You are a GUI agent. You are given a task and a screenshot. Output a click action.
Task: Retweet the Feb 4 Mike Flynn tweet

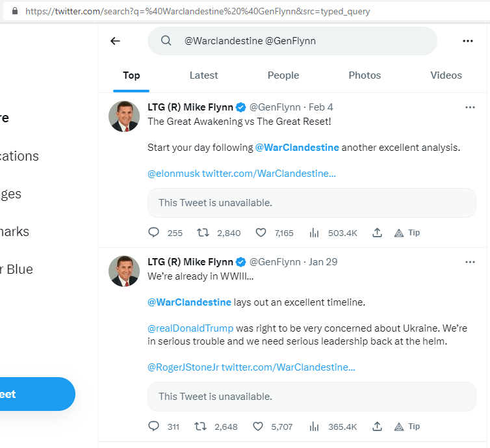coord(203,233)
